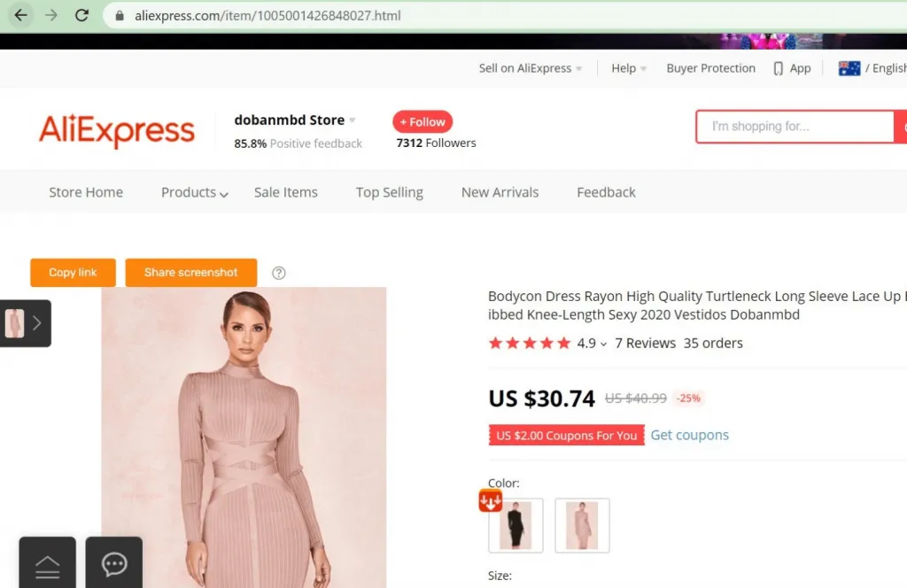
Task: Click the I'm shopping for search field
Action: pyautogui.click(x=795, y=126)
